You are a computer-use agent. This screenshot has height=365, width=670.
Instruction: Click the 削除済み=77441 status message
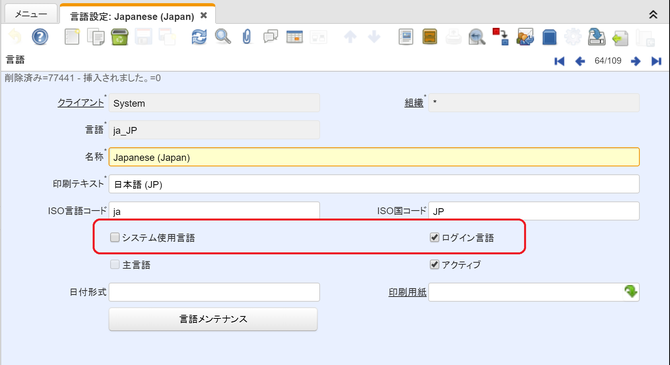tap(83, 78)
